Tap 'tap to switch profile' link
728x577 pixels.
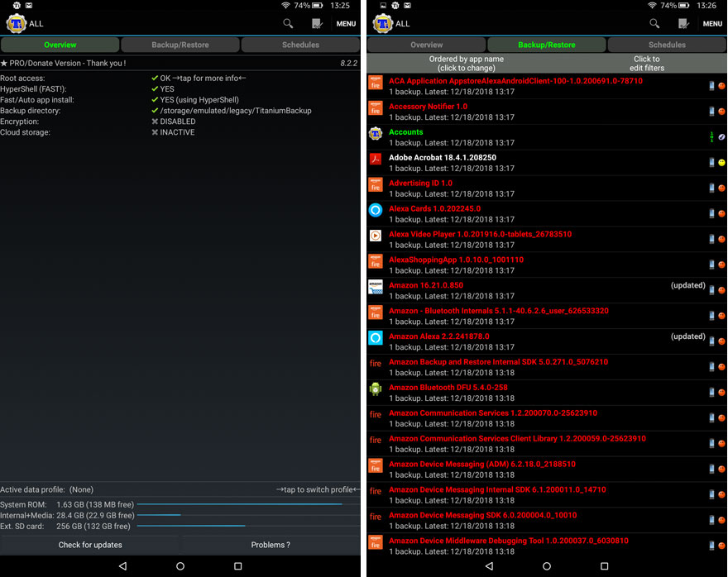click(318, 490)
